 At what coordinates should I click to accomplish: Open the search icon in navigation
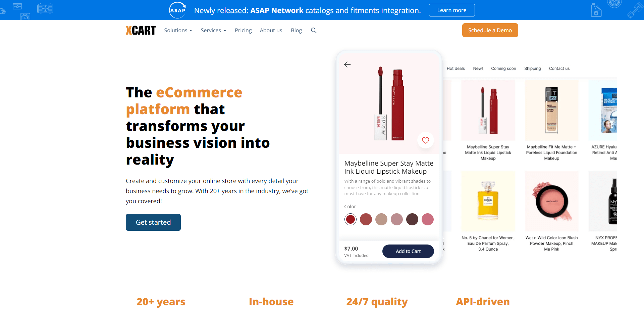[x=314, y=30]
